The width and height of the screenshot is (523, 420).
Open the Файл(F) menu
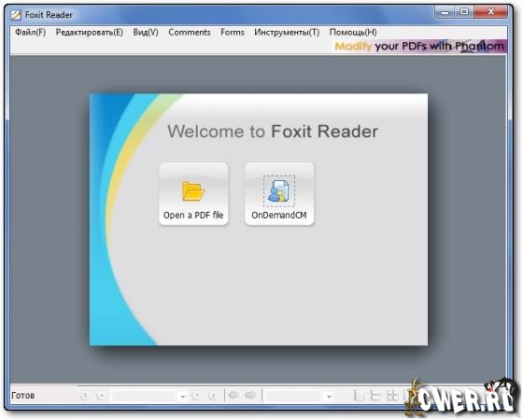(x=30, y=33)
